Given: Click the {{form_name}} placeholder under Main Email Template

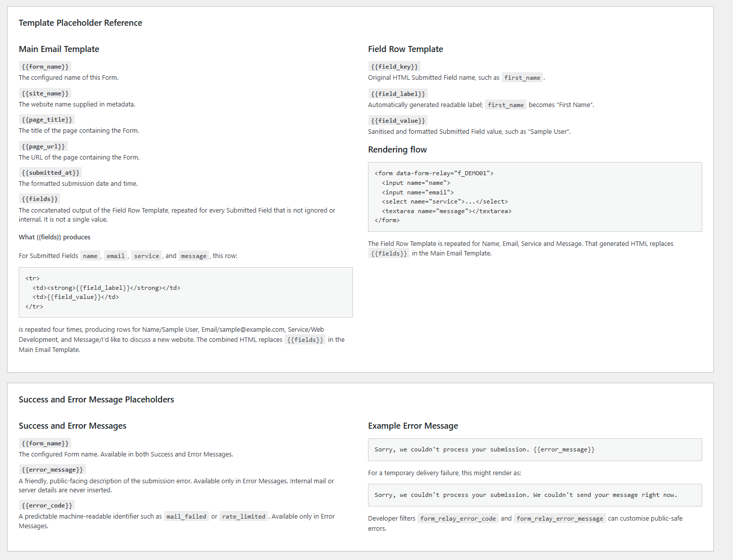Looking at the screenshot, I should (45, 67).
